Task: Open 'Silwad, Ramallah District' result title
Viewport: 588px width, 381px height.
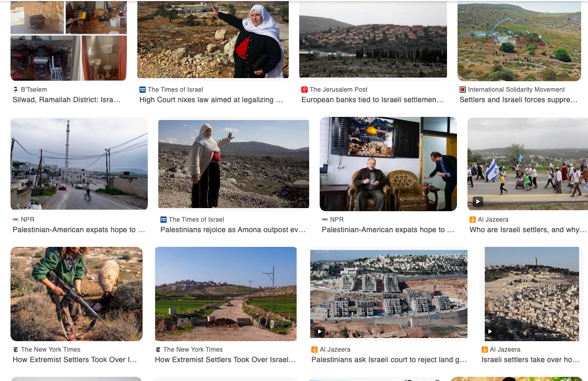Action: pyautogui.click(x=67, y=100)
